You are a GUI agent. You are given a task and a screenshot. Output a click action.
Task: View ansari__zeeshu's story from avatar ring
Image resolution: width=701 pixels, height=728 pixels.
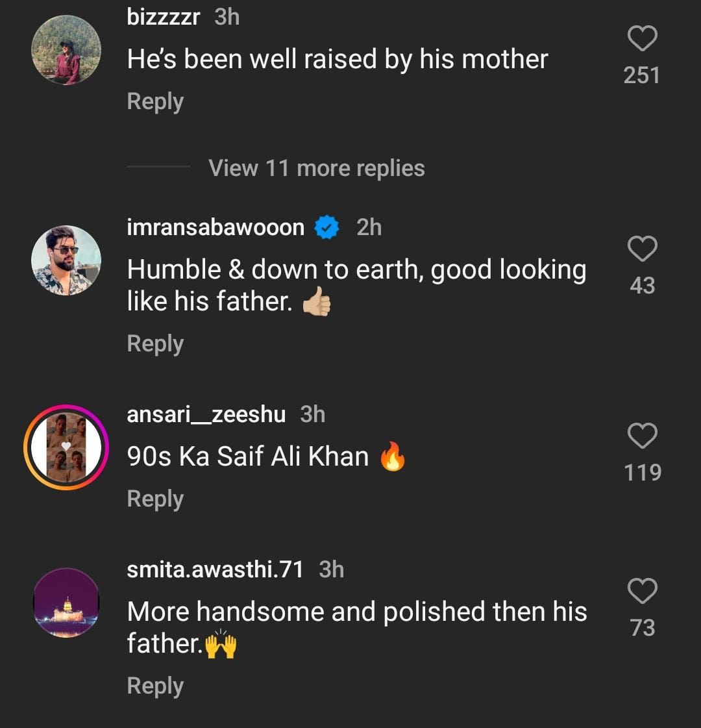(66, 447)
